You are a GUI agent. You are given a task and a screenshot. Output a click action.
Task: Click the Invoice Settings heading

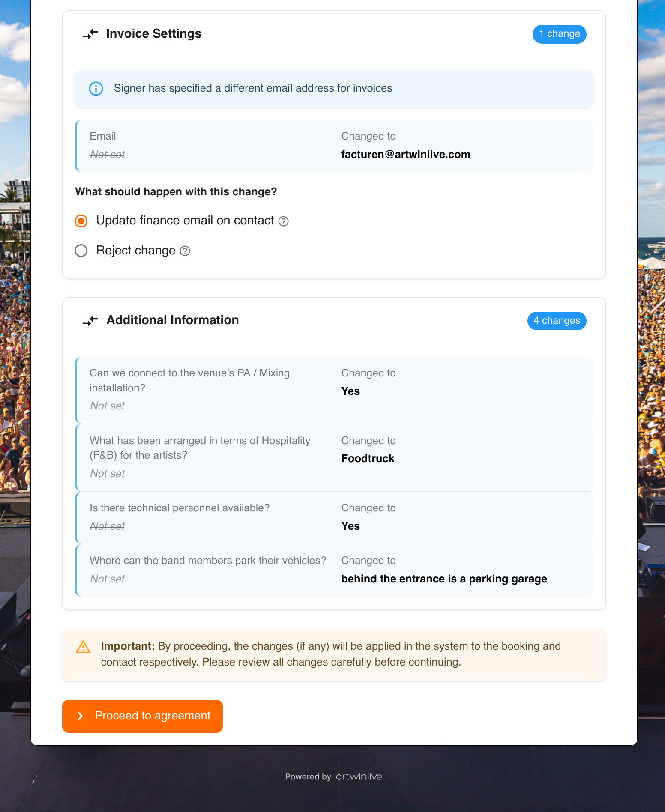tap(153, 34)
